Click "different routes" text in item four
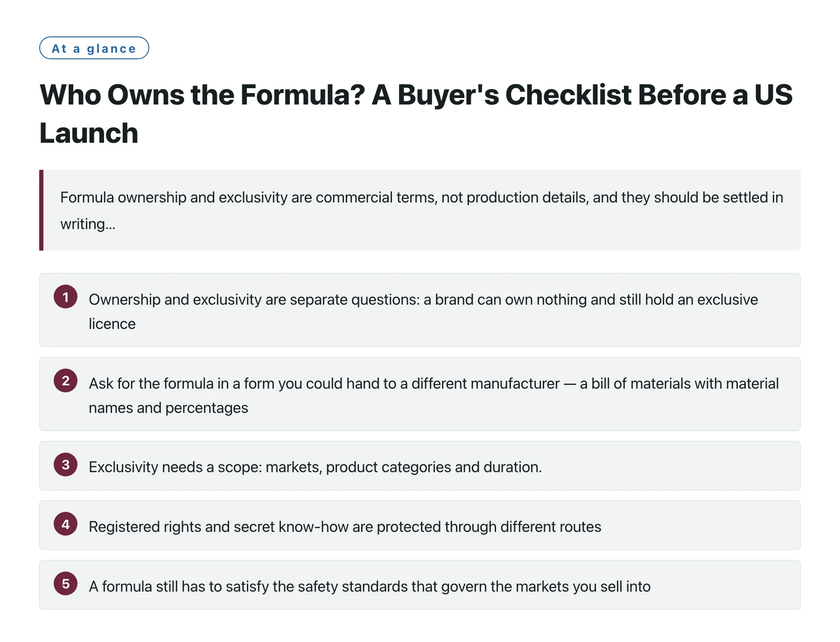This screenshot has width=840, height=642. [551, 527]
